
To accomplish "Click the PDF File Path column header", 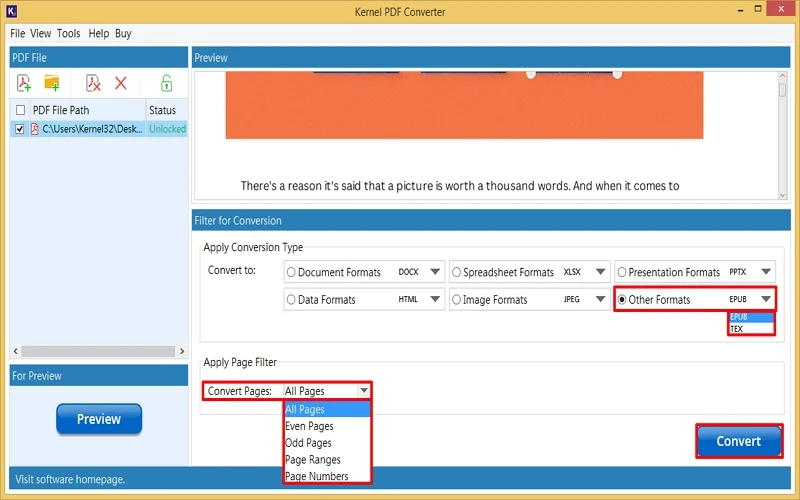I will point(87,110).
